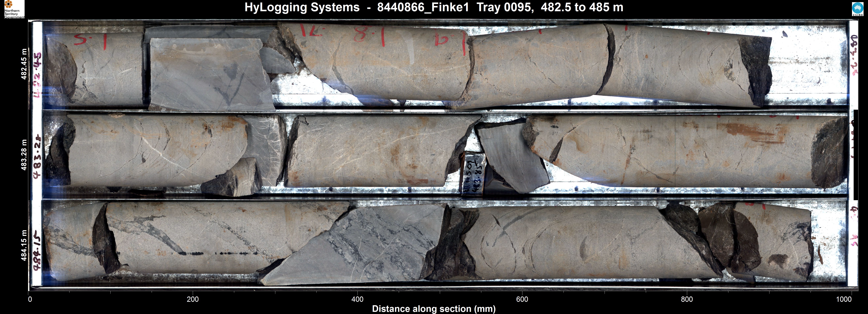Click handwritten 482.45 on tray left edge
The image size is (868, 314).
point(37,75)
